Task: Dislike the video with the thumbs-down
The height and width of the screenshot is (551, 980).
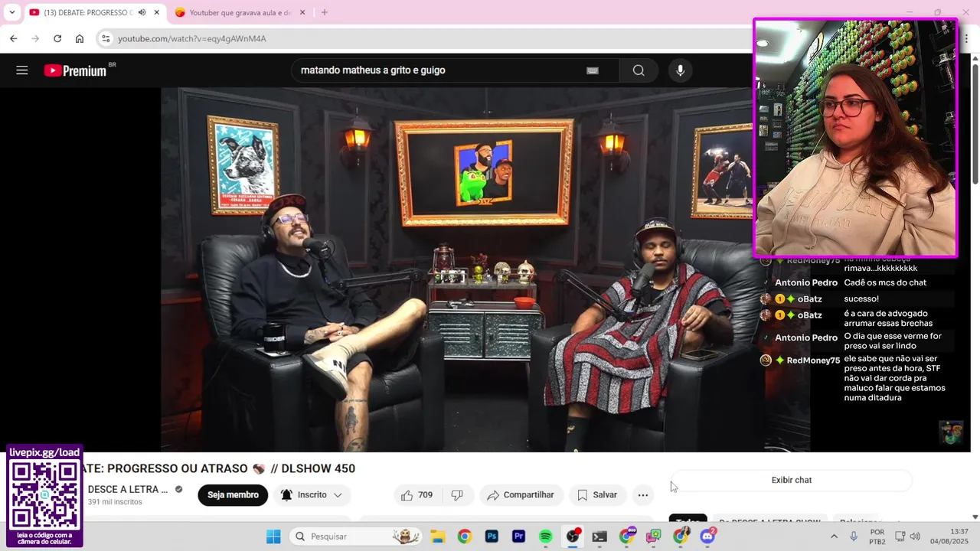Action: coord(457,495)
